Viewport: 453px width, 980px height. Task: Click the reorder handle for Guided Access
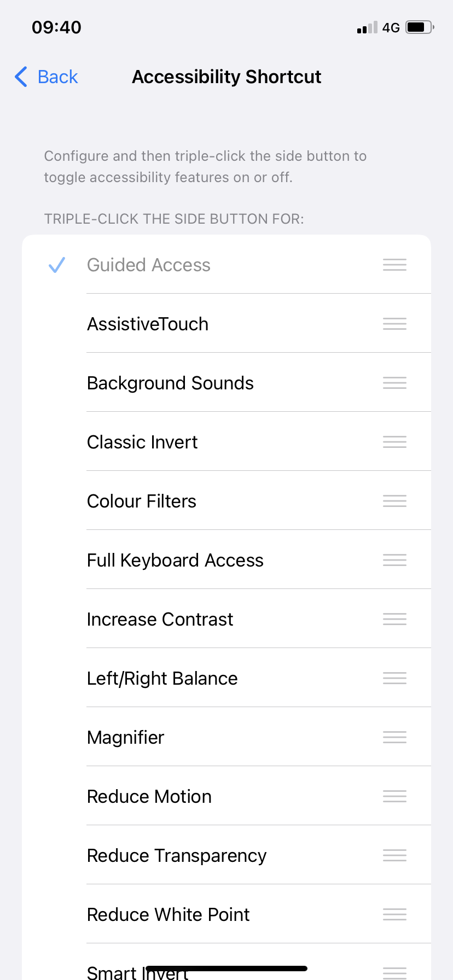pyautogui.click(x=394, y=265)
